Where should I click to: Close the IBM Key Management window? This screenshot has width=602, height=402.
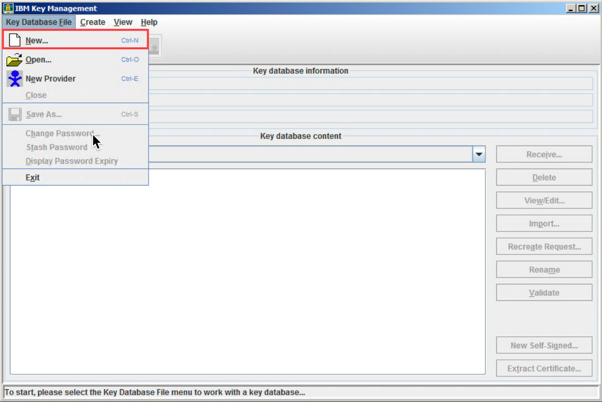coord(594,8)
